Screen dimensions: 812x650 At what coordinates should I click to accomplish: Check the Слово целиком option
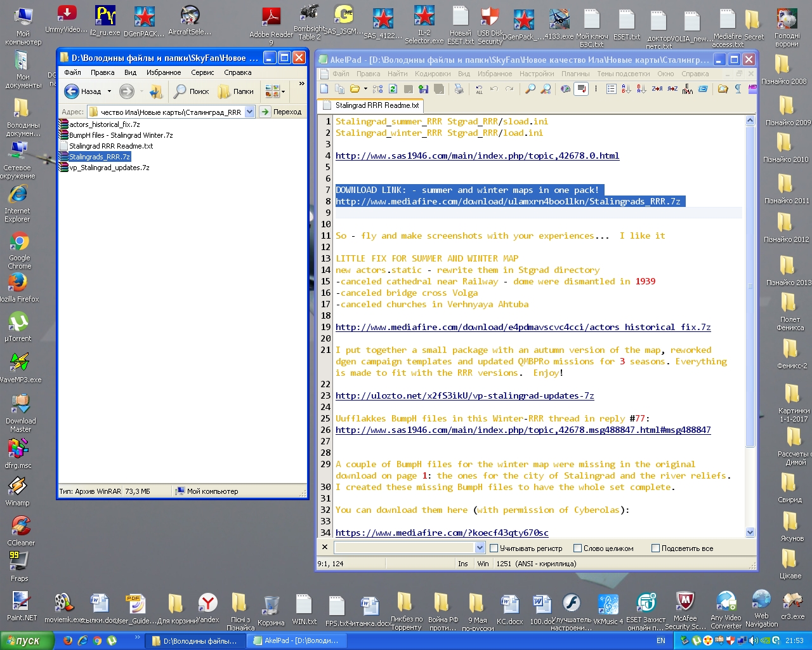tap(577, 548)
